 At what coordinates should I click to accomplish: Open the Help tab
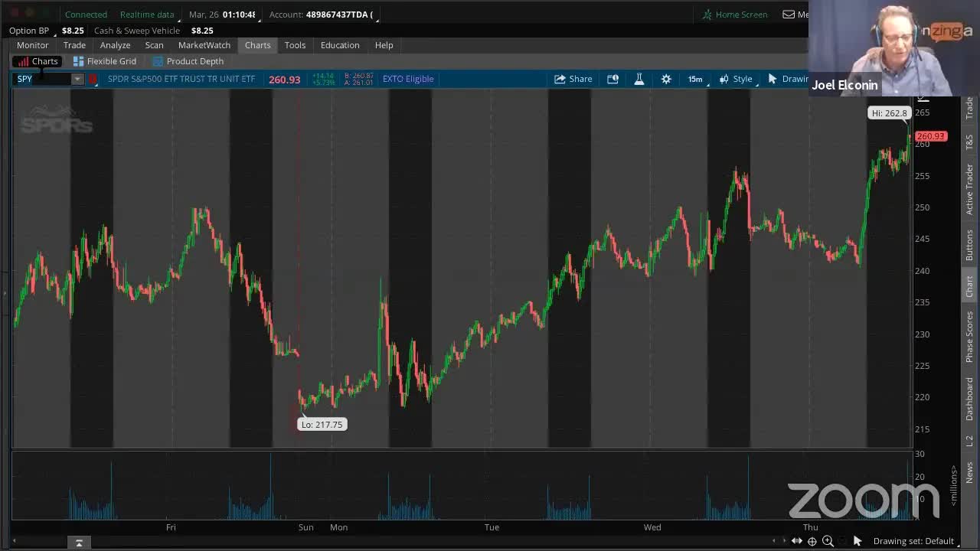point(384,45)
